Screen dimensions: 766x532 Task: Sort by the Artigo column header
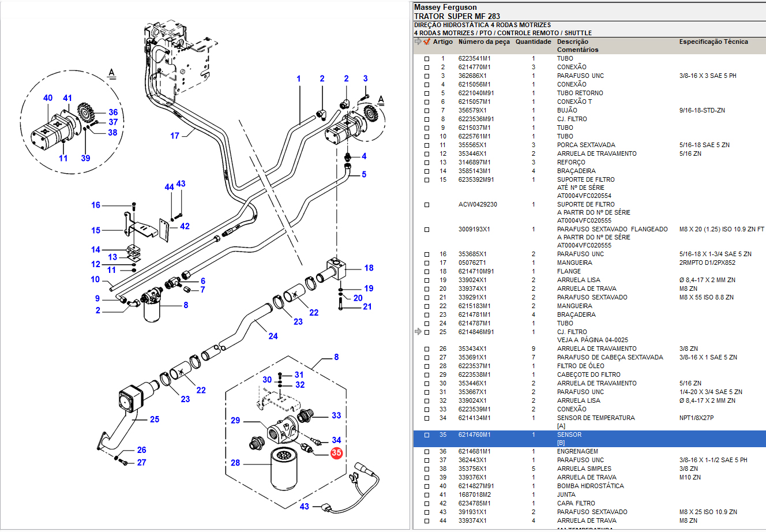coord(443,42)
